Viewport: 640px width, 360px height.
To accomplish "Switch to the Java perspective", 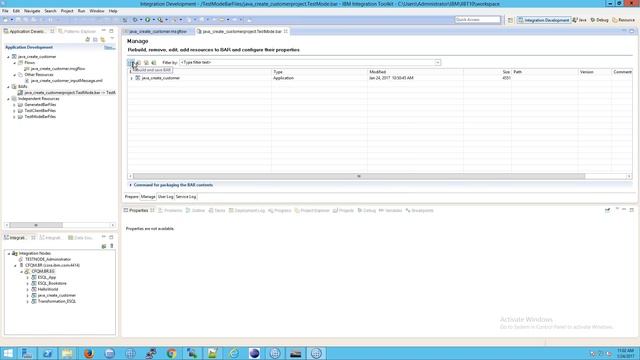I will coord(580,20).
